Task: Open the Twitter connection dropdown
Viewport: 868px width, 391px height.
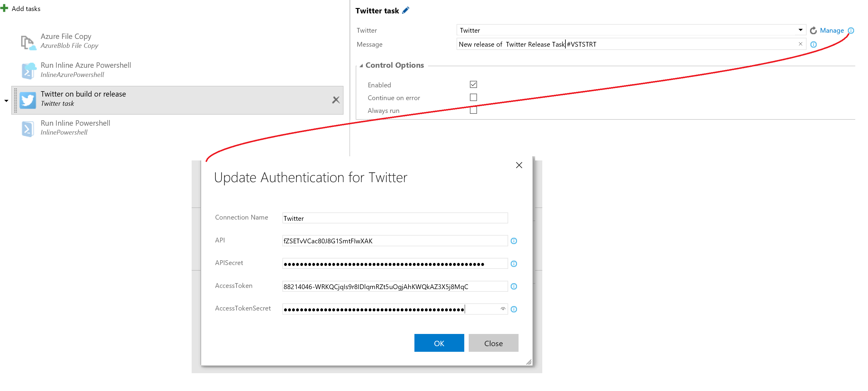Action: pos(800,30)
